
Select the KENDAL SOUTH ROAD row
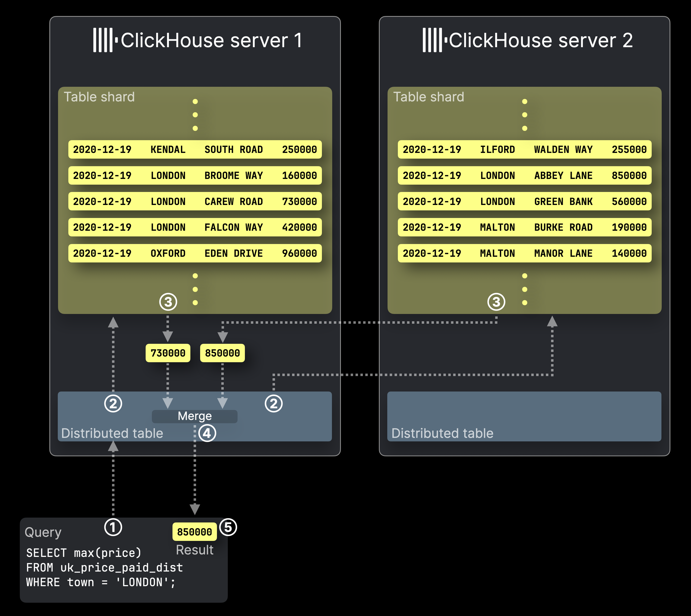pyautogui.click(x=195, y=149)
